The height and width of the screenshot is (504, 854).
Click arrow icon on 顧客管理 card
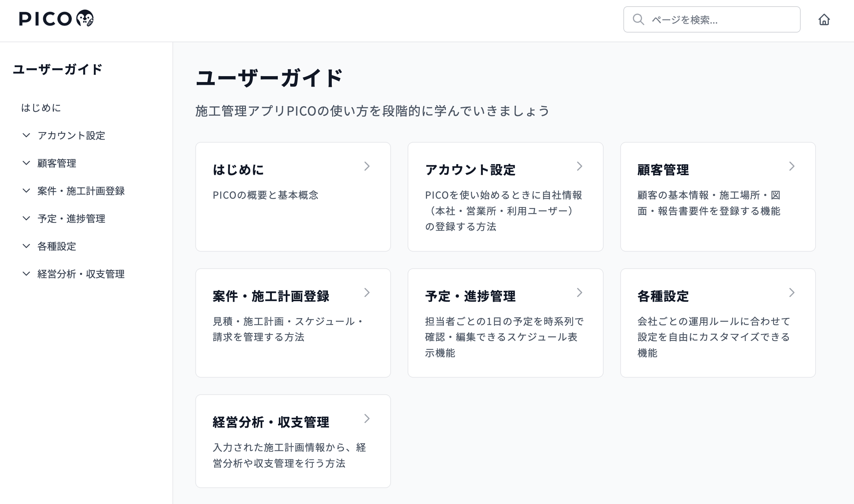pos(792,166)
